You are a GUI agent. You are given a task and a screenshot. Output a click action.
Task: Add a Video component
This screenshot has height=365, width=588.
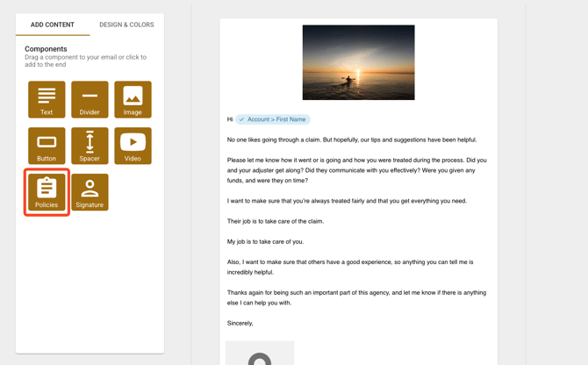133,146
